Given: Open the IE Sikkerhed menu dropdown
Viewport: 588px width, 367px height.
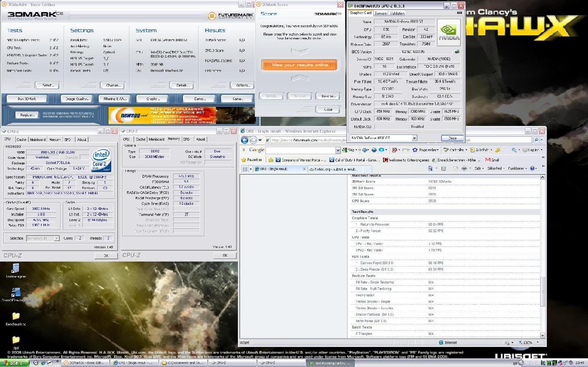Looking at the screenshot, I should pyautogui.click(x=495, y=169).
